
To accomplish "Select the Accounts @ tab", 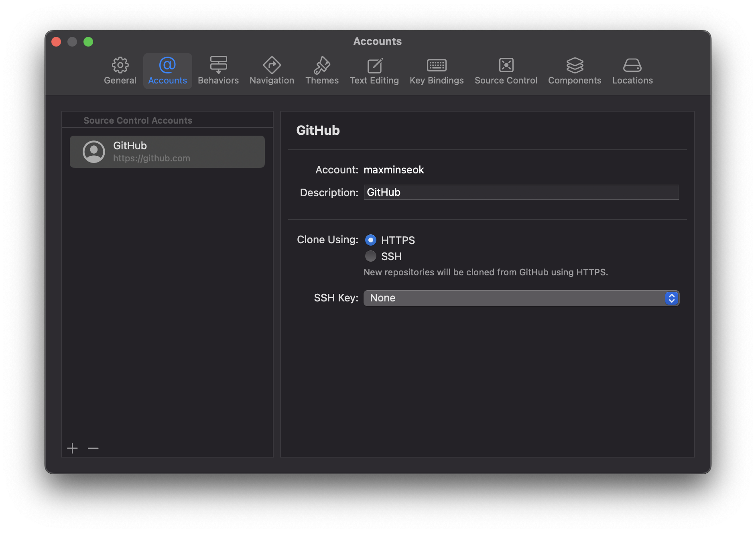I will click(167, 71).
